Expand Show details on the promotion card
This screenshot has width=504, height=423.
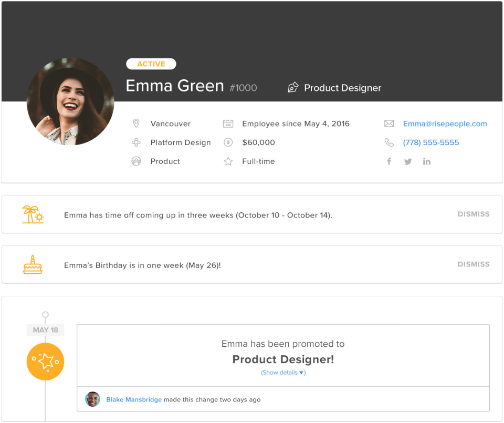283,373
